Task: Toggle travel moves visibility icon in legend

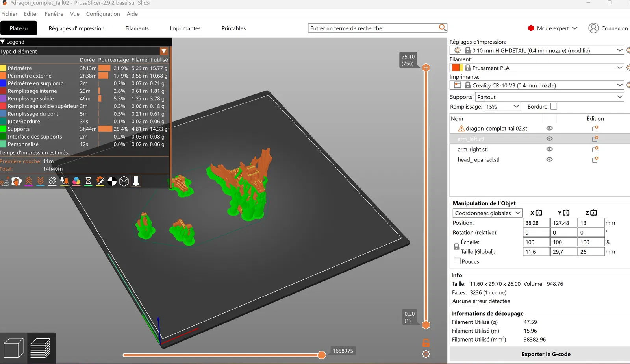Action: [5, 181]
